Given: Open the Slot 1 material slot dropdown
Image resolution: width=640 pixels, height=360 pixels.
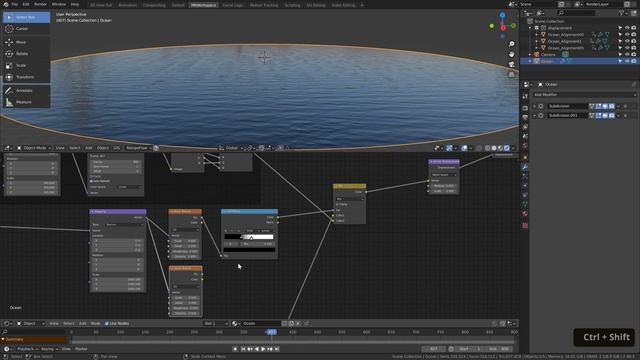Looking at the screenshot, I should pos(216,323).
